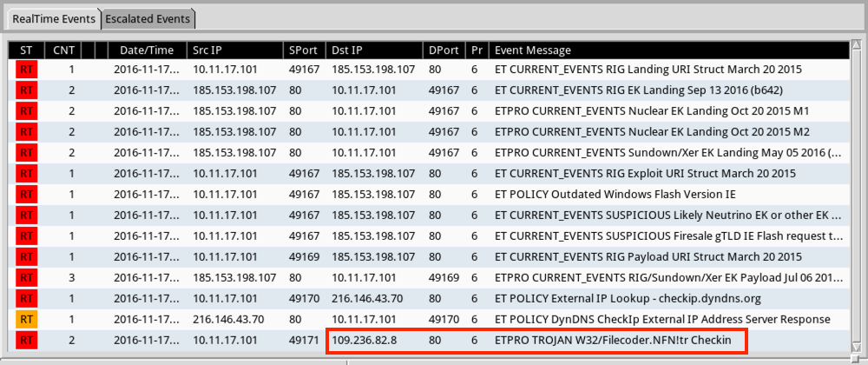Switch to the Escalated Events tab

point(149,18)
